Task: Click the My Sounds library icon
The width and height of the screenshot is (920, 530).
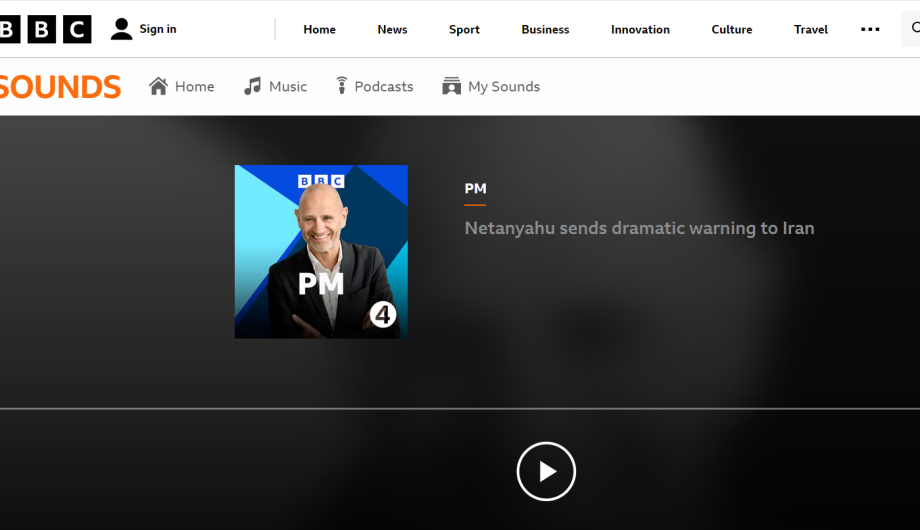Action: point(451,86)
